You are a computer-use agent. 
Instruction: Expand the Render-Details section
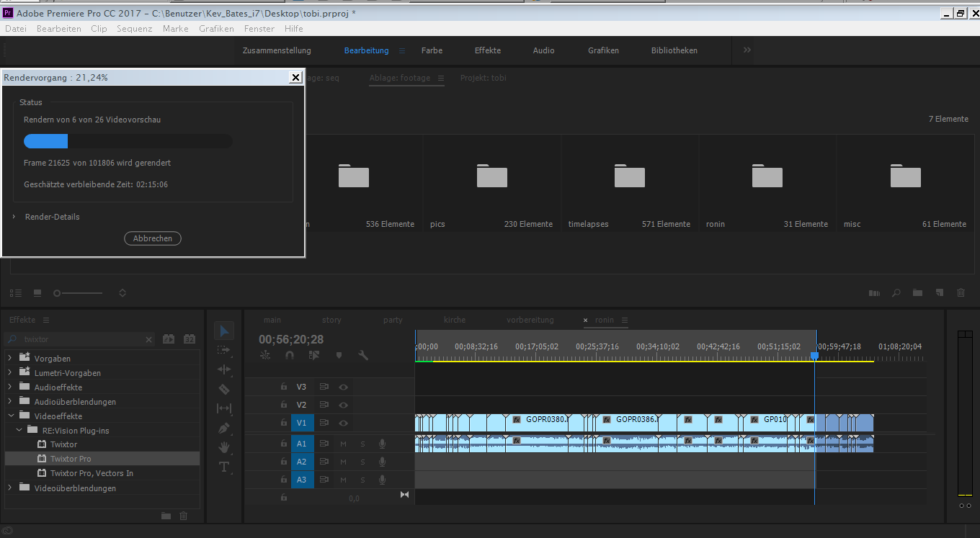click(13, 217)
